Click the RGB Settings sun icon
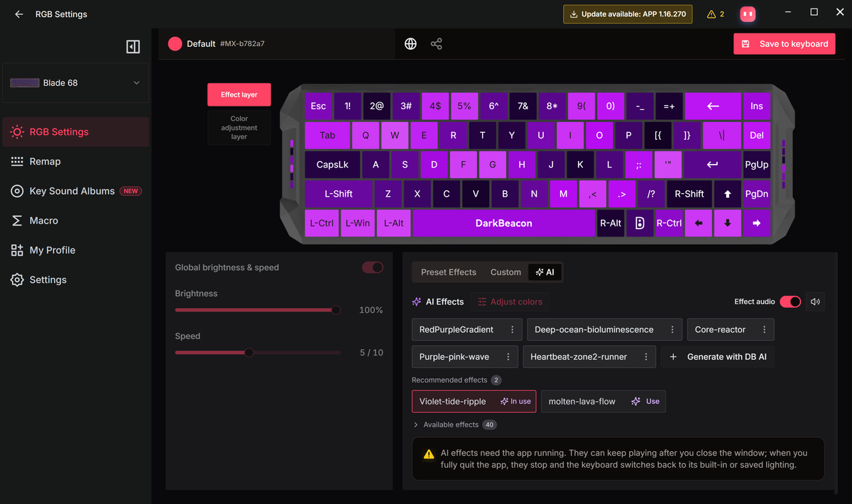 point(17,132)
